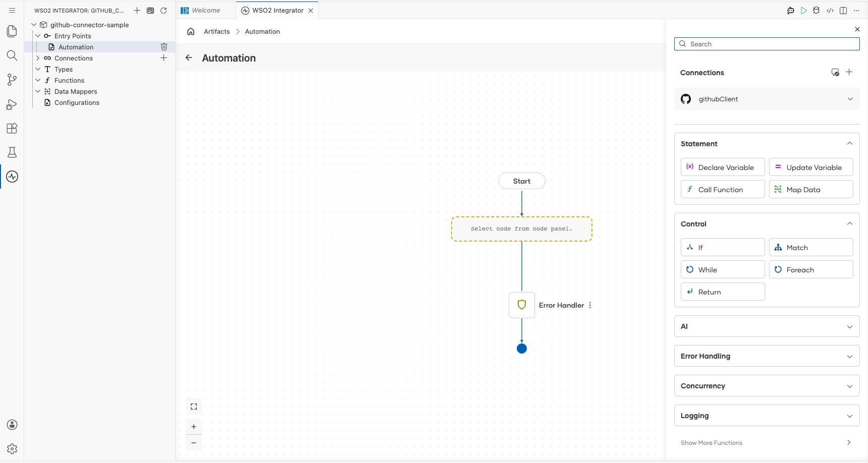Add a new connection in the tree
This screenshot has height=463, width=868.
click(x=164, y=58)
